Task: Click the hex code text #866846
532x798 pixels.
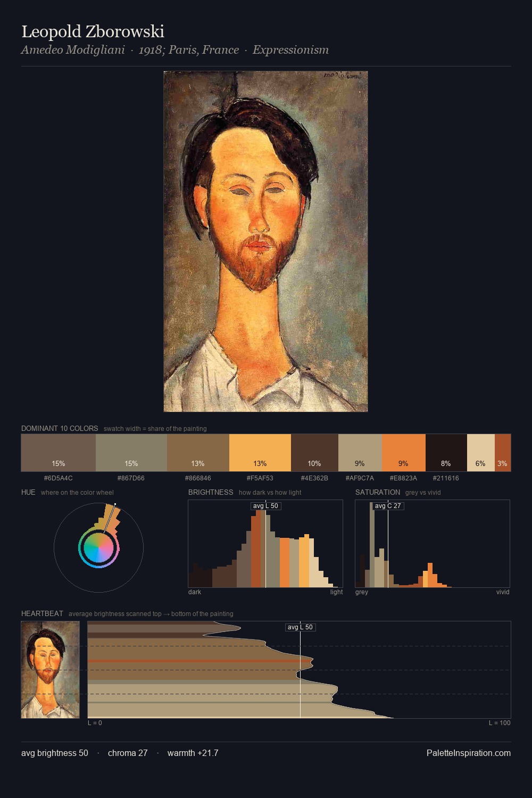Action: click(198, 478)
